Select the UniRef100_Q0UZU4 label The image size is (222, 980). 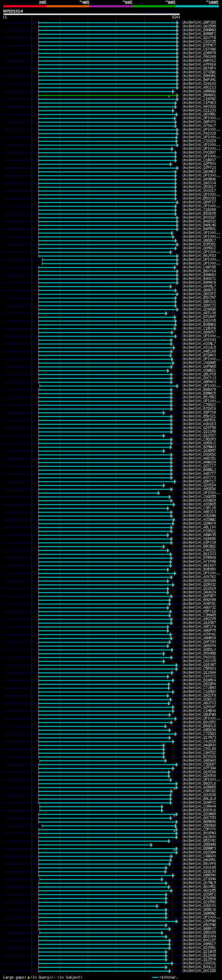(199, 795)
